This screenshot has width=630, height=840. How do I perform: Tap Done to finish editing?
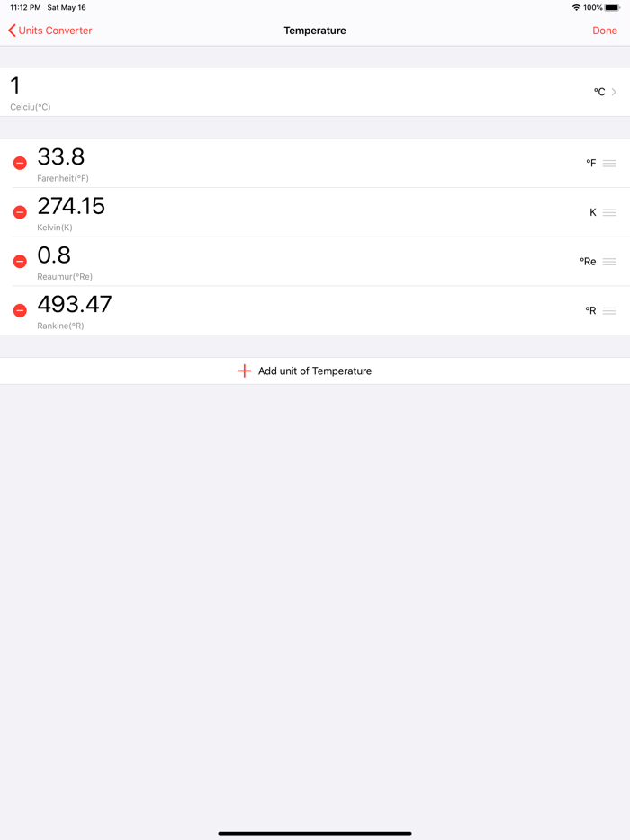pyautogui.click(x=604, y=30)
